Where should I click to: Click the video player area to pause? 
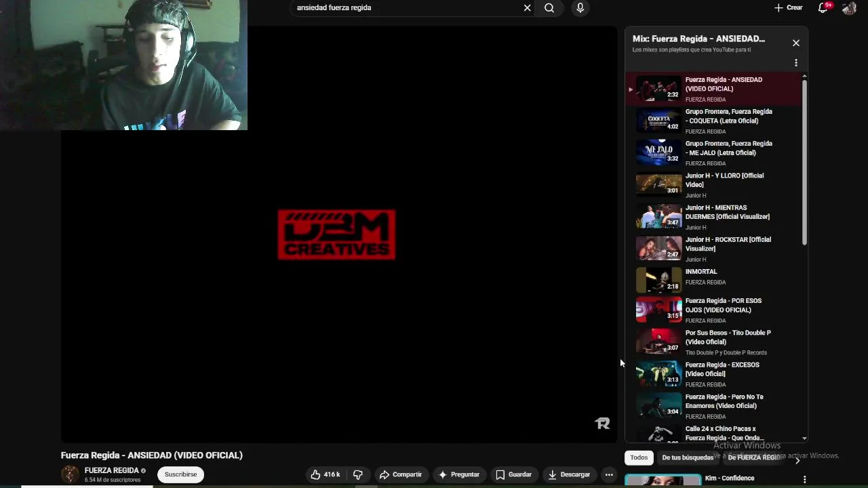click(x=339, y=234)
